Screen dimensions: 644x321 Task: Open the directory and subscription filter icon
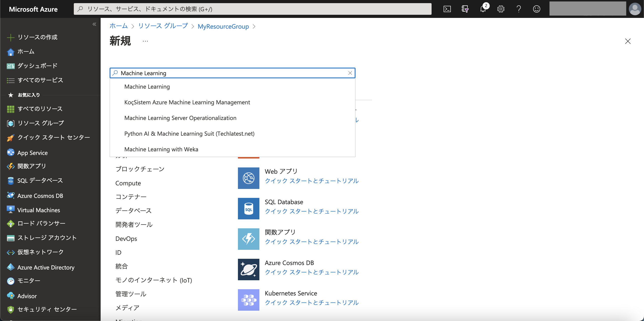point(465,9)
